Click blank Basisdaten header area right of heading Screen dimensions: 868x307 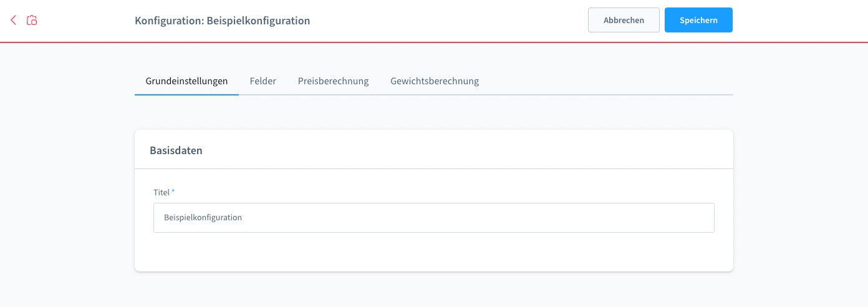(x=468, y=150)
